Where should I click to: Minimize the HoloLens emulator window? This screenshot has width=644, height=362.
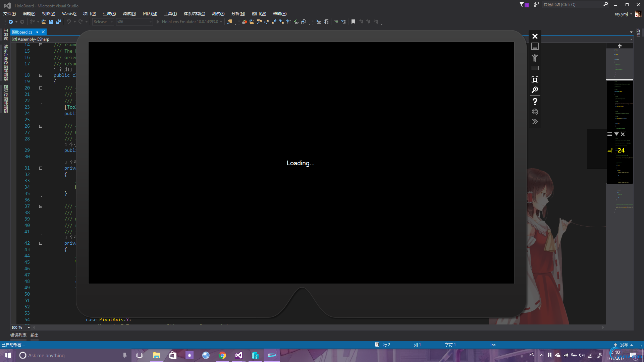click(x=535, y=46)
